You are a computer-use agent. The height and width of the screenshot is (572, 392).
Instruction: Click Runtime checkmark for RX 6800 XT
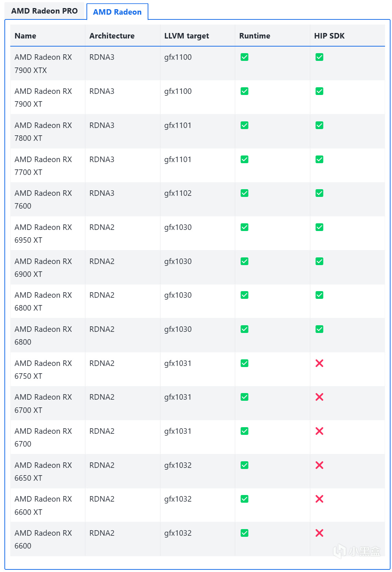click(x=244, y=295)
